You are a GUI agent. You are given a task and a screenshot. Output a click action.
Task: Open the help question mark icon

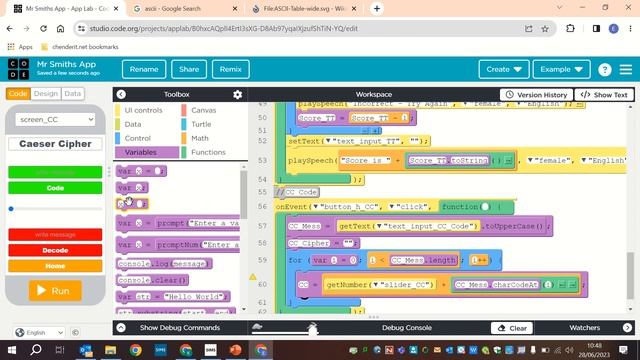pos(604,69)
